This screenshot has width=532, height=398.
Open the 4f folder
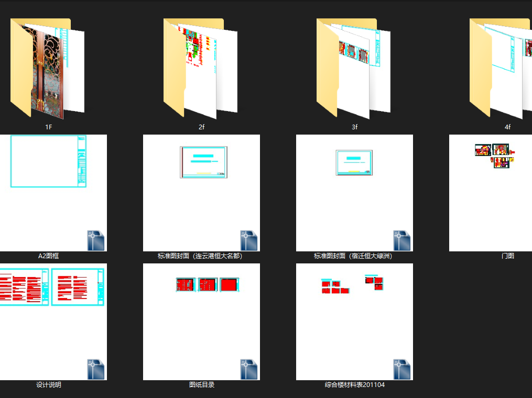[x=501, y=69]
